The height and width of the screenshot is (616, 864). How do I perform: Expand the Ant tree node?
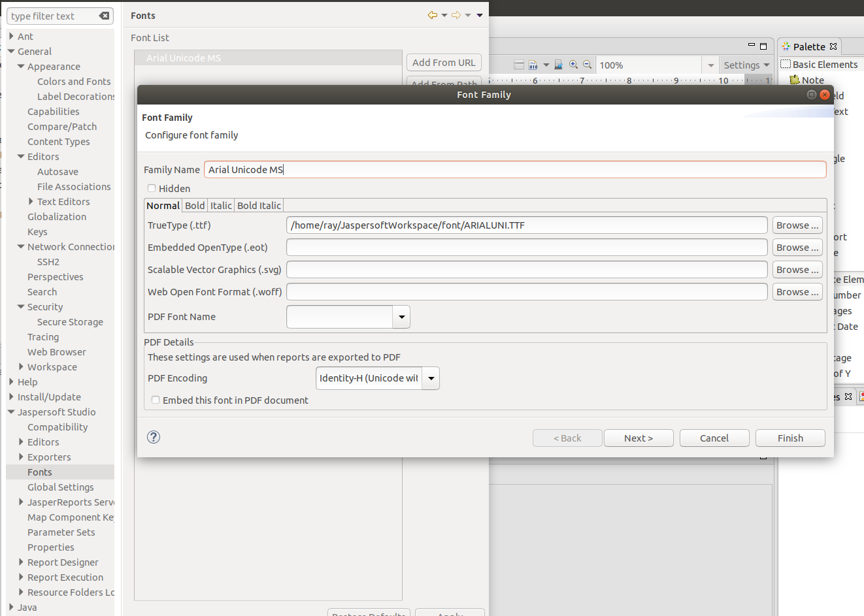pos(11,36)
